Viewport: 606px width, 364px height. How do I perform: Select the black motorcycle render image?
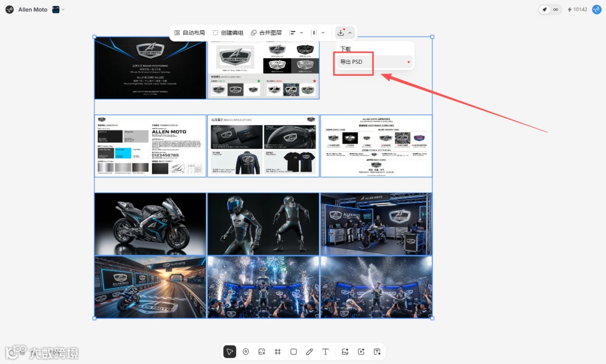tap(150, 224)
